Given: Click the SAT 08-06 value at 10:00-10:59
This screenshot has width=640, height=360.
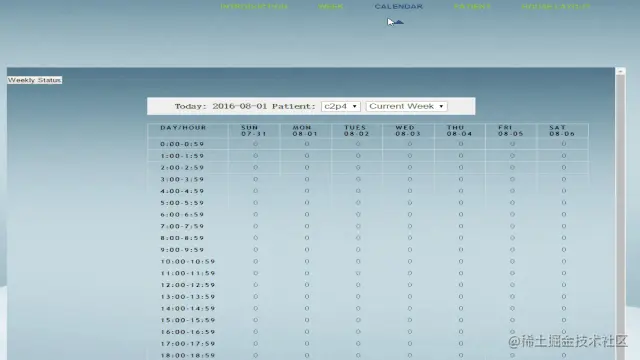Looking at the screenshot, I should [564, 261].
